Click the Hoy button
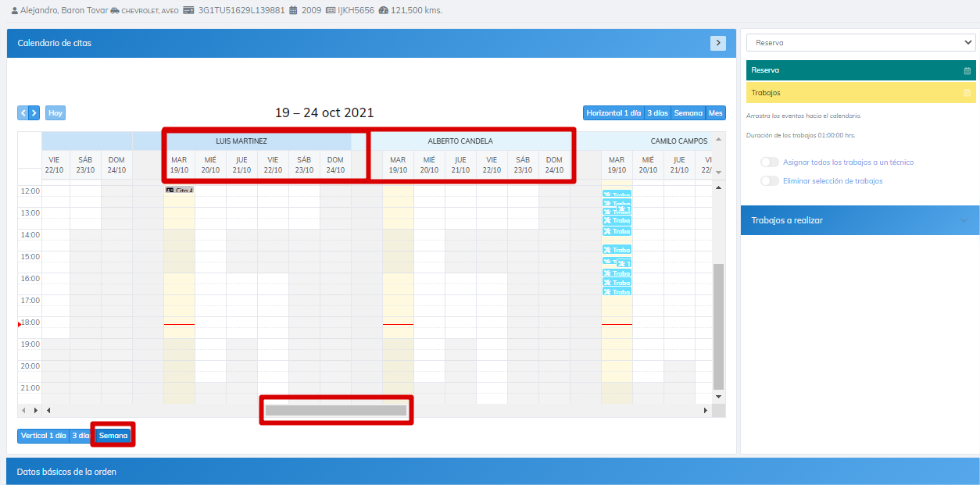 (x=55, y=113)
